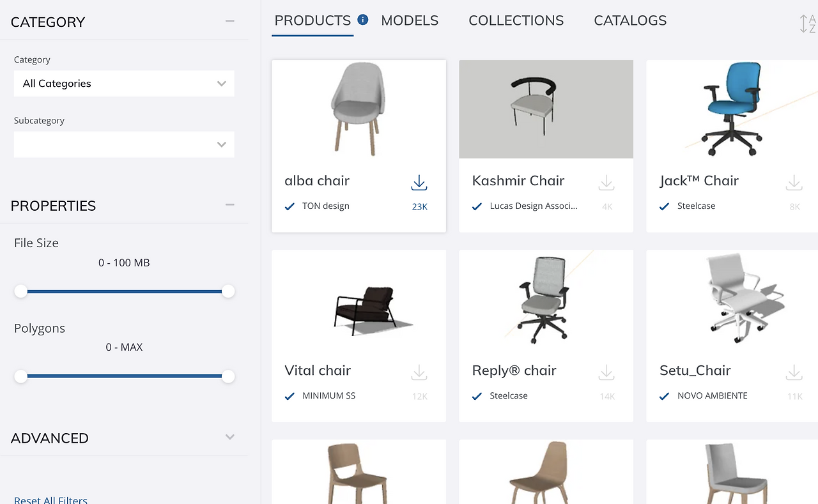Click the NOVO AMBIENTE verified checkmark
818x504 pixels.
coord(665,396)
